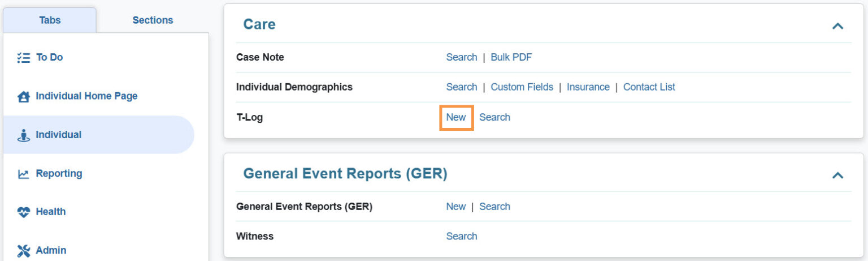868x261 pixels.
Task: Click the Insurance link
Action: tap(588, 87)
